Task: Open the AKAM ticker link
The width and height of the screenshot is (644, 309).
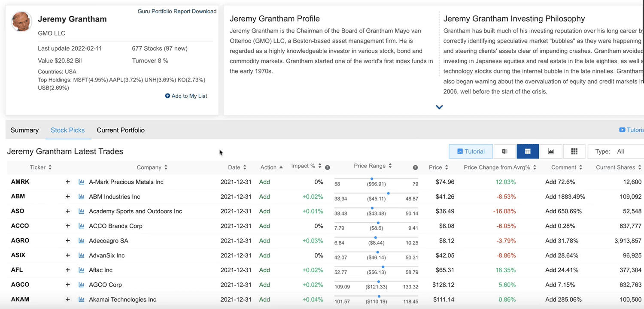Action: [x=20, y=300]
